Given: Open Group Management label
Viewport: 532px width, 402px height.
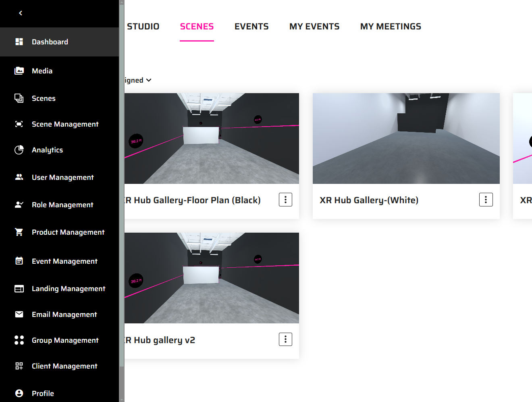Looking at the screenshot, I should (65, 340).
